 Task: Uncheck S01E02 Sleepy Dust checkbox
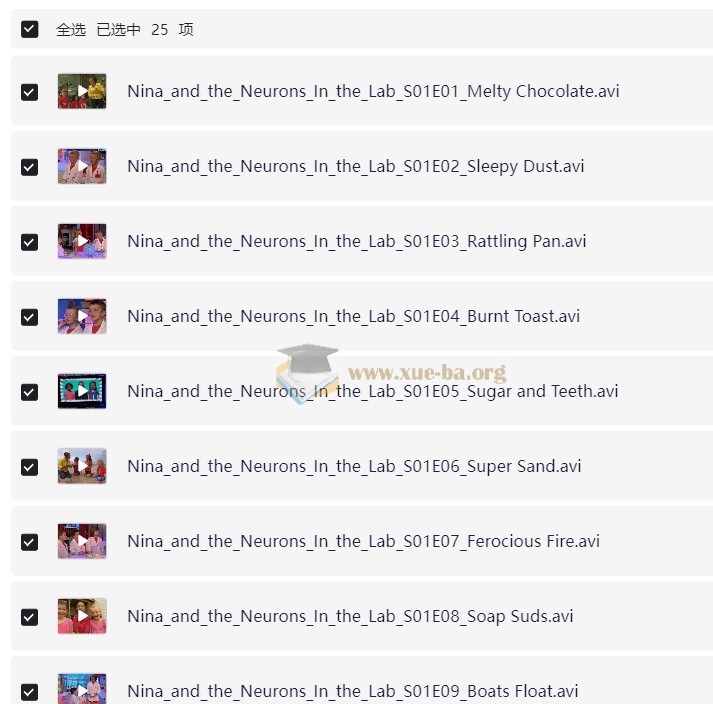point(30,167)
